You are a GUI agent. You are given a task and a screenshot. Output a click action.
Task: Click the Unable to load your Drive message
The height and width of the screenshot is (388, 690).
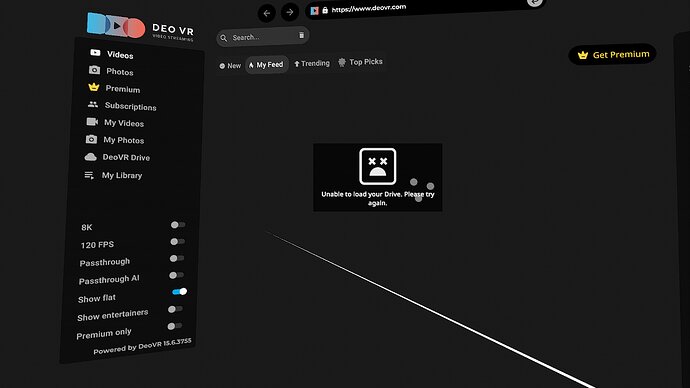tap(378, 198)
